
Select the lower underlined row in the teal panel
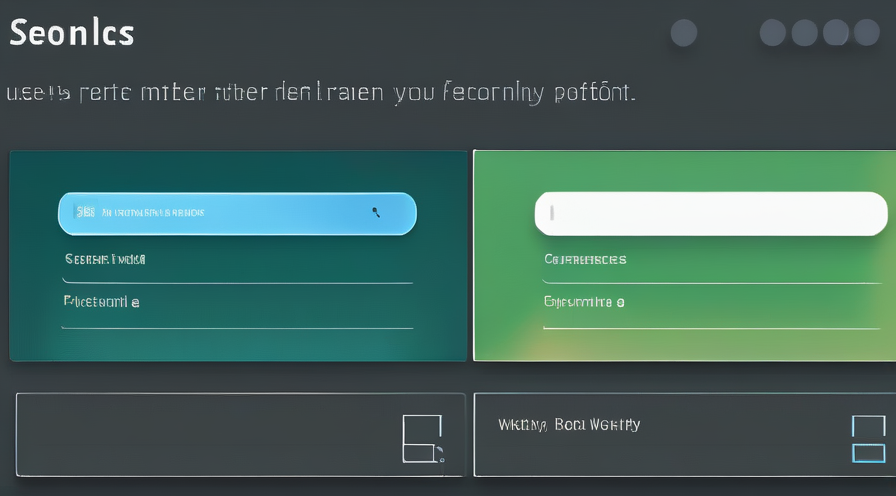(x=237, y=309)
